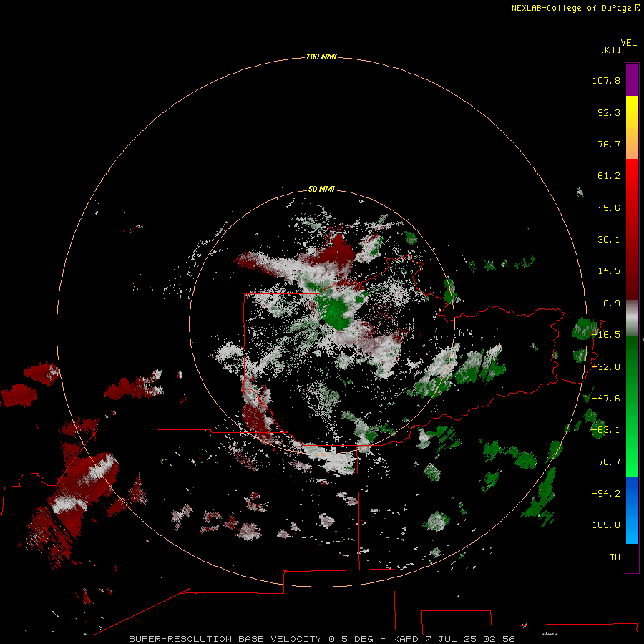Viewport: 644px width, 644px height.
Task: Click the gray near-zero color bar segment
Action: click(632, 318)
